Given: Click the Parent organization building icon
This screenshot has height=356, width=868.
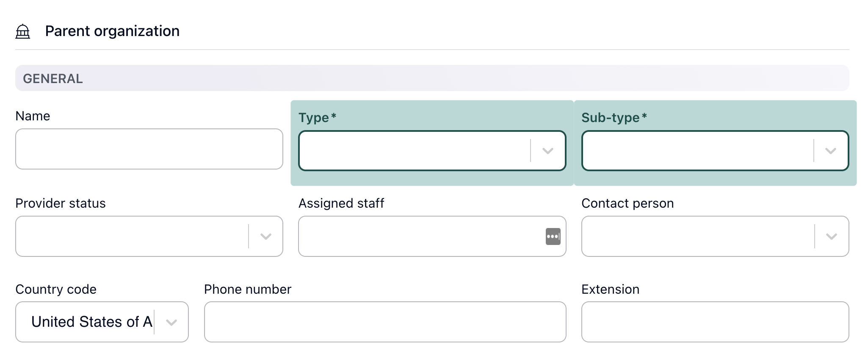Looking at the screenshot, I should (x=23, y=31).
